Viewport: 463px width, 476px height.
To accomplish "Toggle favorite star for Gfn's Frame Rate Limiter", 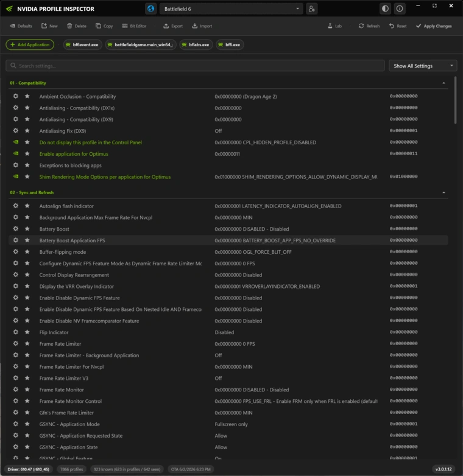I will [x=27, y=413].
